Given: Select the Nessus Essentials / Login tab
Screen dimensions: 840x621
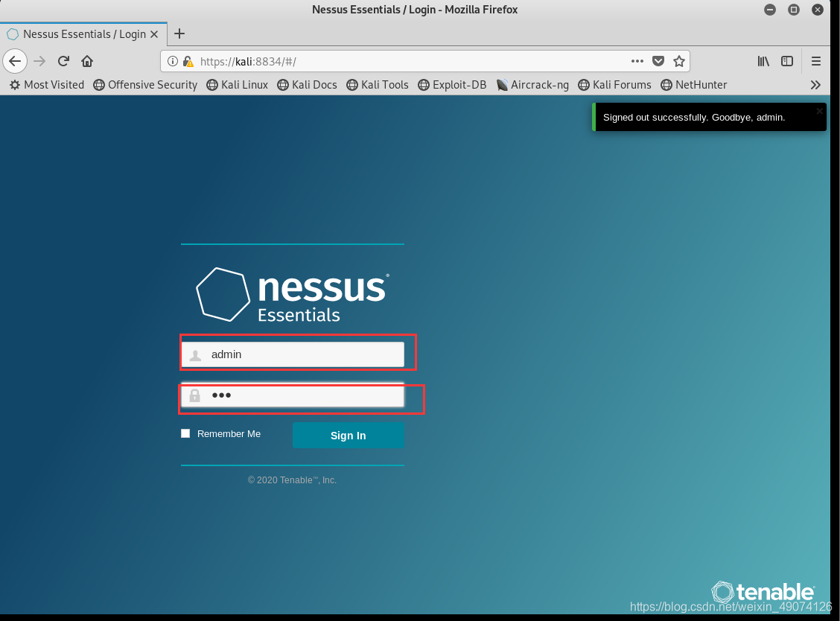Looking at the screenshot, I should click(82, 34).
